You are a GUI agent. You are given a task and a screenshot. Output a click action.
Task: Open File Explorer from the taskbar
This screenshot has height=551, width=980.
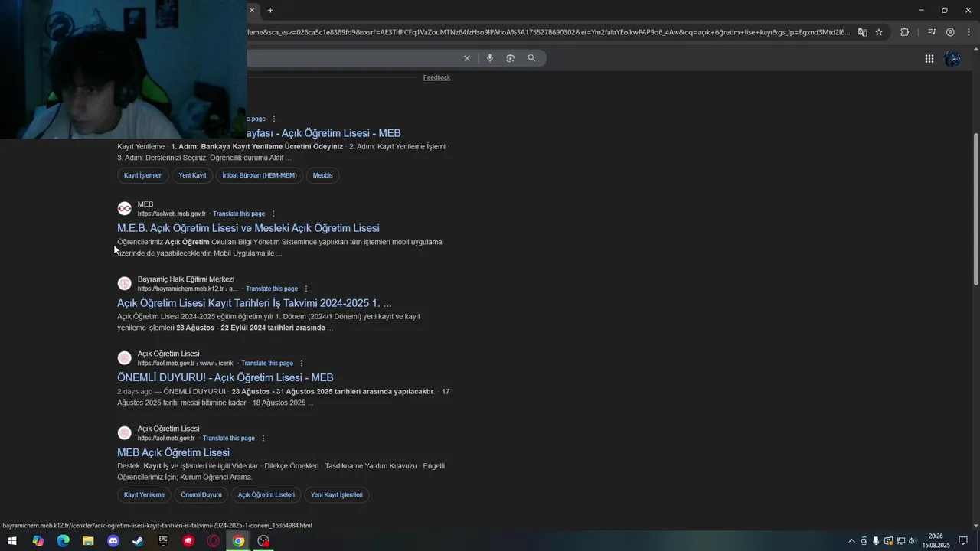(x=88, y=541)
